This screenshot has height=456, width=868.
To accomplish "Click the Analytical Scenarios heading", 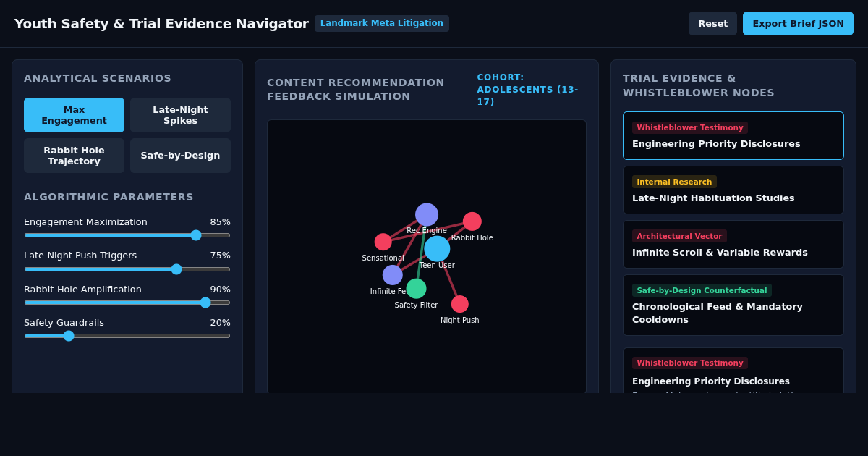I will pyautogui.click(x=98, y=78).
